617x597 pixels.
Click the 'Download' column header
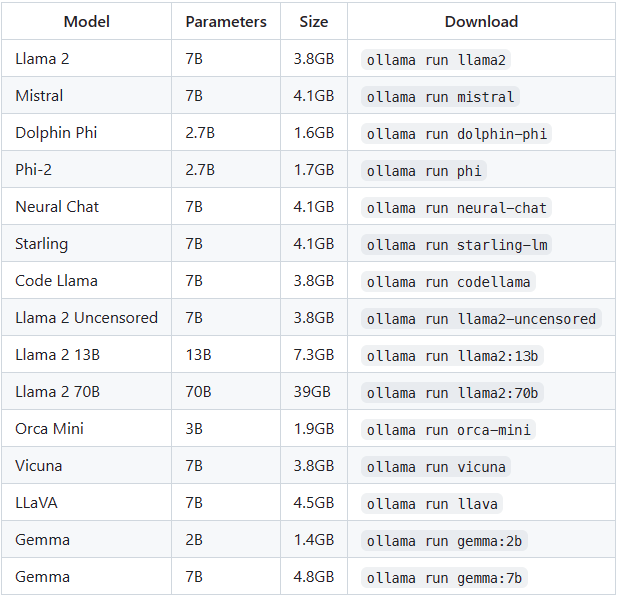tap(481, 22)
